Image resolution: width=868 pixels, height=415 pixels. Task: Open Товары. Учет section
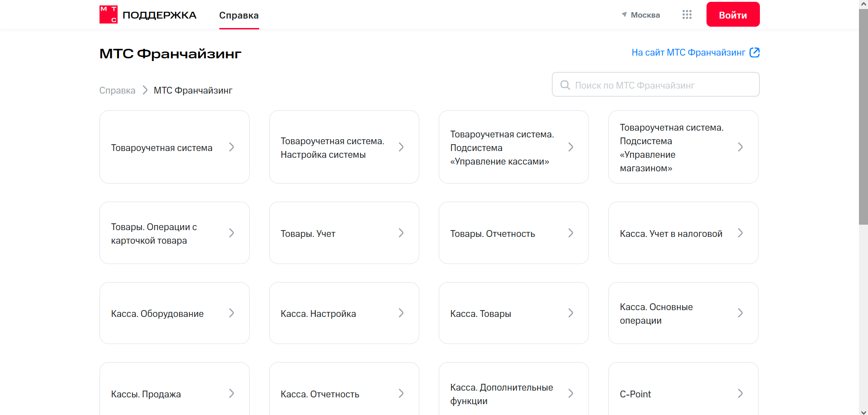(x=344, y=233)
